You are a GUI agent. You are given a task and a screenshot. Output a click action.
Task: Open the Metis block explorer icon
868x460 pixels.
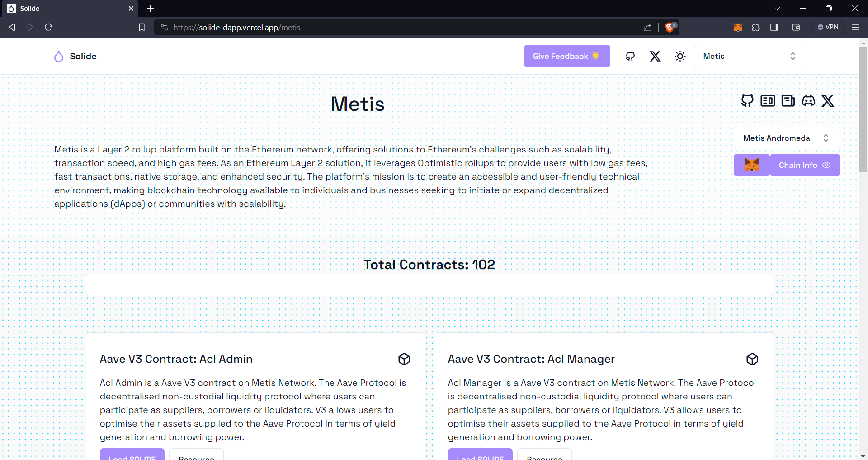click(768, 100)
